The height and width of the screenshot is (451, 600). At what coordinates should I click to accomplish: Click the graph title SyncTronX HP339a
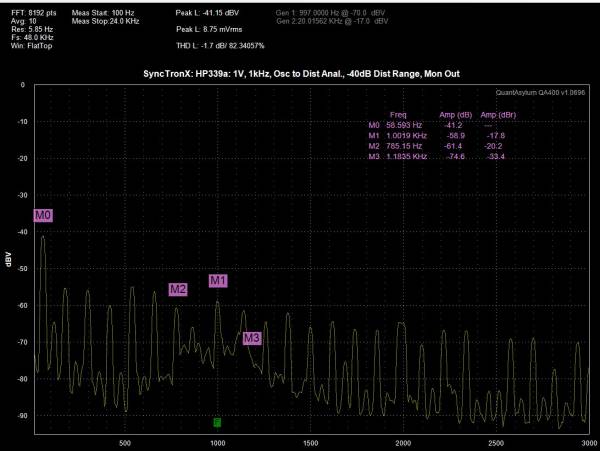pyautogui.click(x=301, y=74)
